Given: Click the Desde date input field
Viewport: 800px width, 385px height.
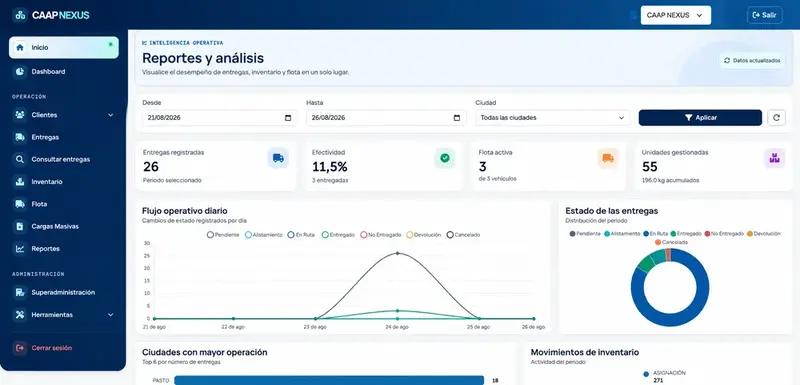Looking at the screenshot, I should (x=219, y=118).
